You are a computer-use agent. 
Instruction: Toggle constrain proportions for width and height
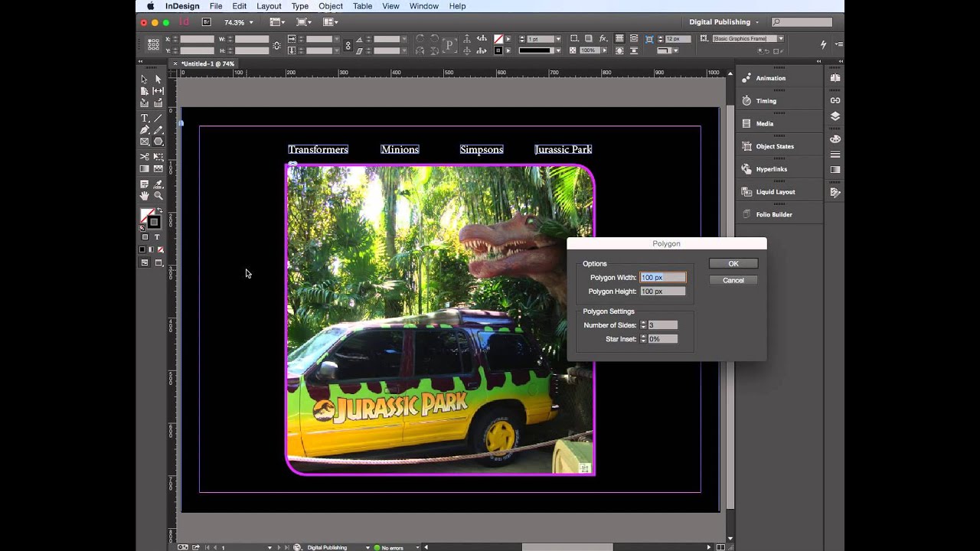click(277, 45)
